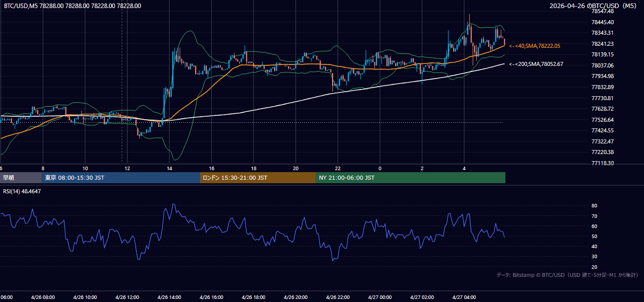
Task: Click the 早朝 session bar
Action: 21,178
